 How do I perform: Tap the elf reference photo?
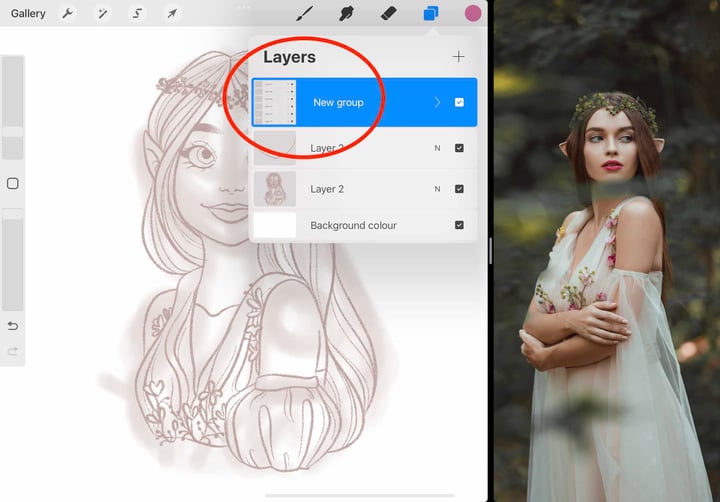607,251
